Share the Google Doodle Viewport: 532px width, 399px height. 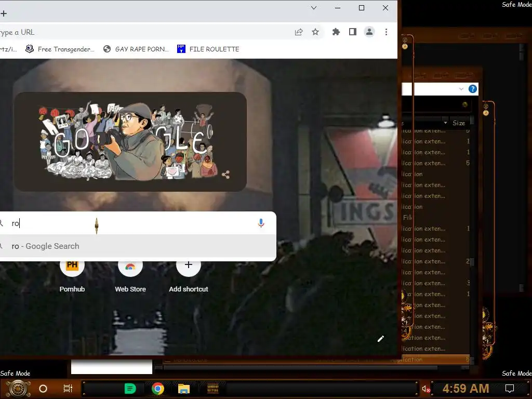click(225, 175)
